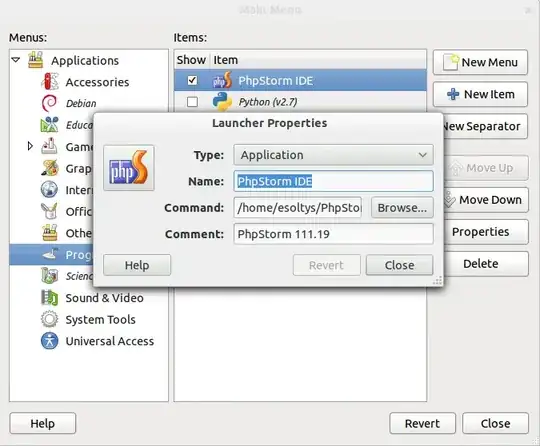
Task: Expand the Games submenu triangle
Action: point(30,146)
